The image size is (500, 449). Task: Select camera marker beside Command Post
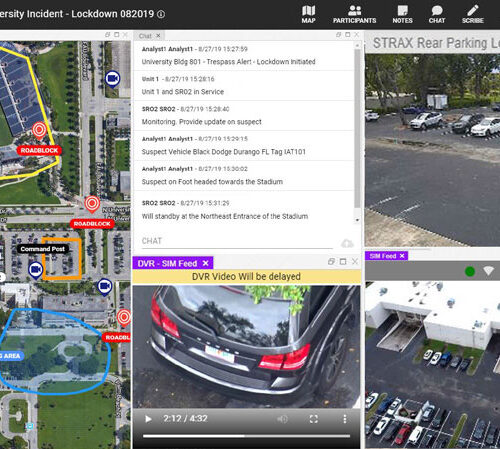35,270
